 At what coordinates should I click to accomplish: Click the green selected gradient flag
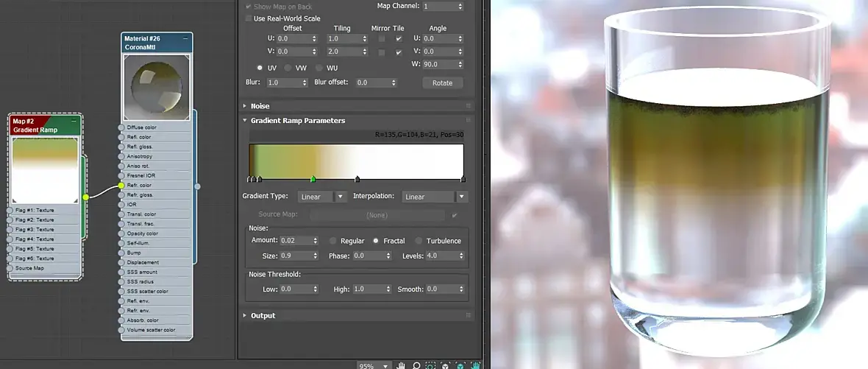click(313, 178)
